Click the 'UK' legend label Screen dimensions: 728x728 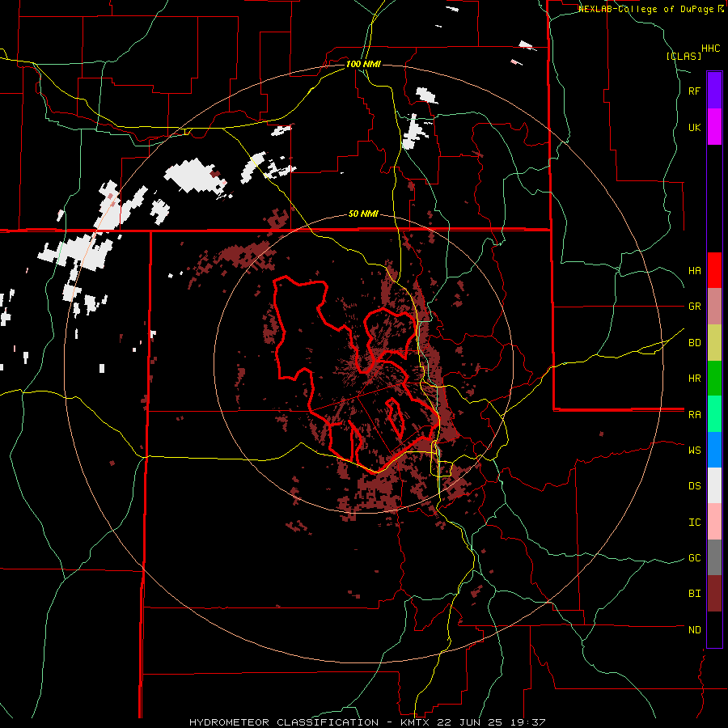pos(694,127)
